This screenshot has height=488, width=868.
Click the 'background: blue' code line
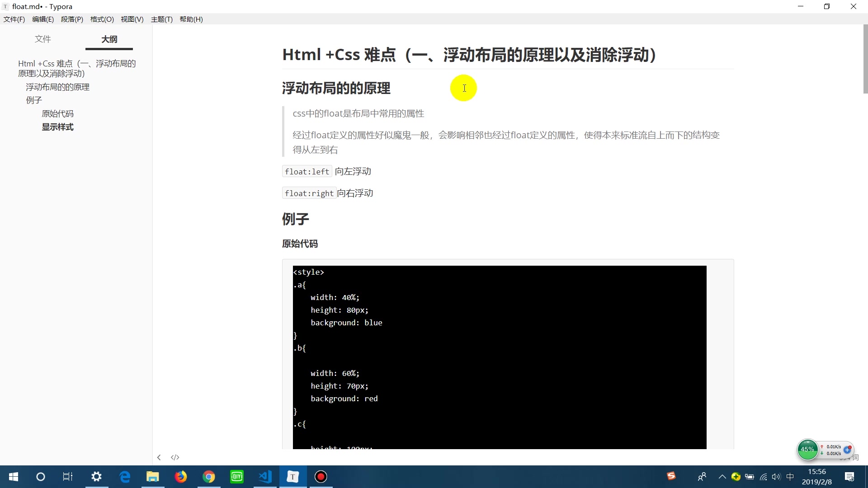(346, 323)
